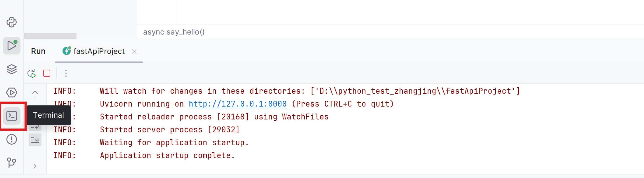Open the Run toolbar more options menu
644x178 pixels.
(x=66, y=73)
